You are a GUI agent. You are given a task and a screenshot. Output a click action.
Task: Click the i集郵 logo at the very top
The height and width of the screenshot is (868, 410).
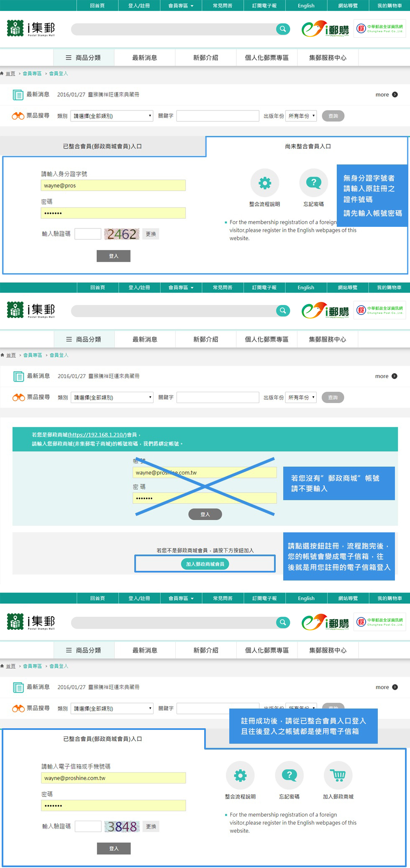[x=31, y=28]
